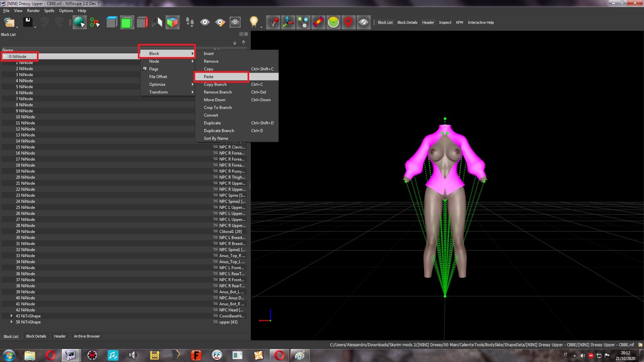Toggle the show collision colorful icon
The image size is (644, 362).
pyautogui.click(x=318, y=22)
